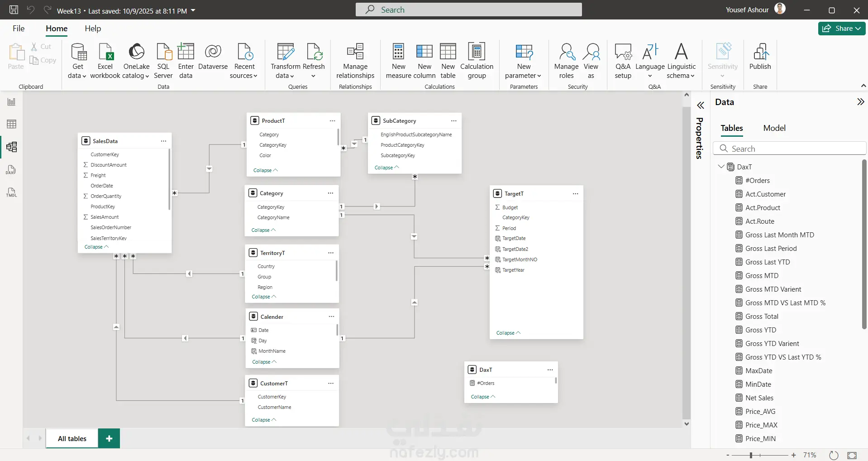Connect to SQL Server source
The image size is (868, 461).
coord(163,61)
